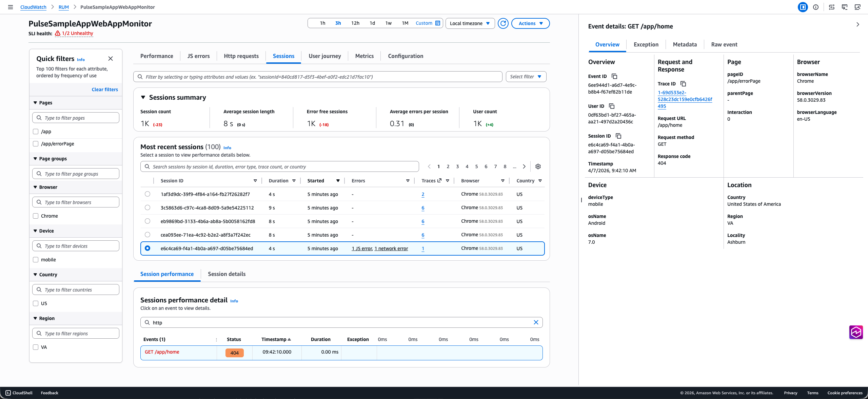868x399 pixels.
Task: Open the User journey tab
Action: [325, 56]
